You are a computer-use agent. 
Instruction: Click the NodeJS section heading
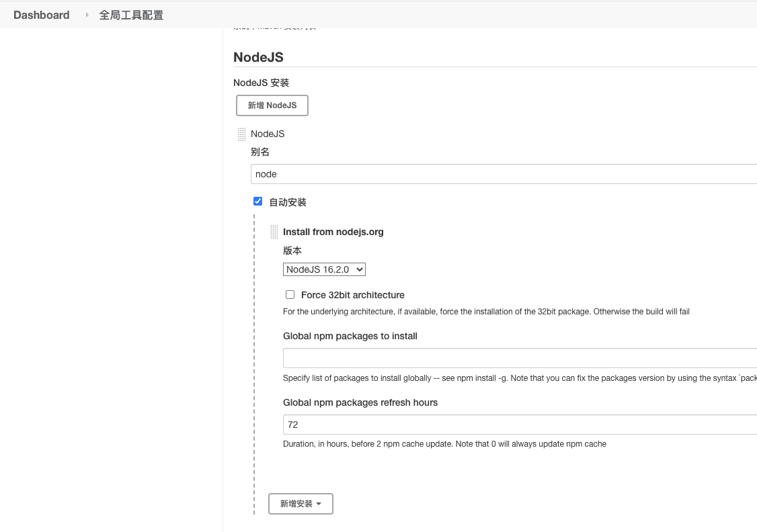tap(258, 57)
